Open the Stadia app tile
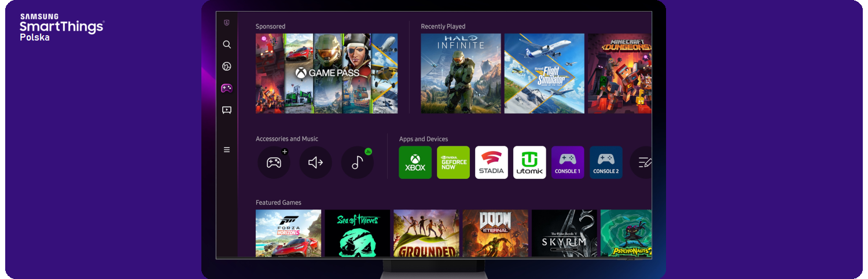Image resolution: width=868 pixels, height=279 pixels. [x=491, y=163]
